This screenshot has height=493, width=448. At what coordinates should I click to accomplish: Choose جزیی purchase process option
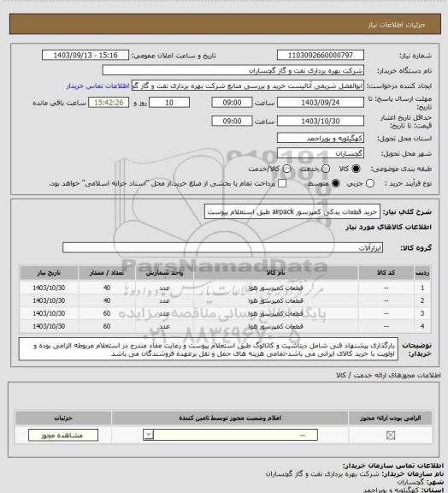pos(370,183)
